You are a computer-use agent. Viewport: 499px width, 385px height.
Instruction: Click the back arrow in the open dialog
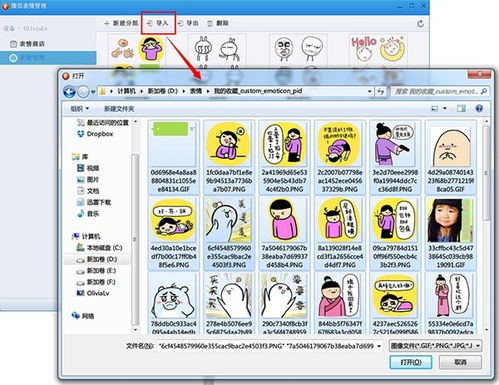click(x=69, y=91)
